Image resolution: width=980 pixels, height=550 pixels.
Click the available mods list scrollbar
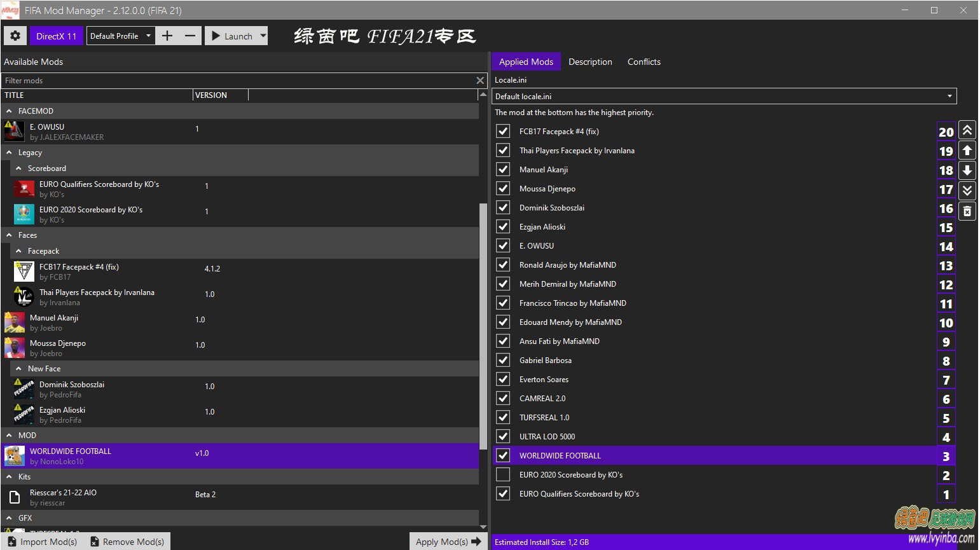pos(483,326)
